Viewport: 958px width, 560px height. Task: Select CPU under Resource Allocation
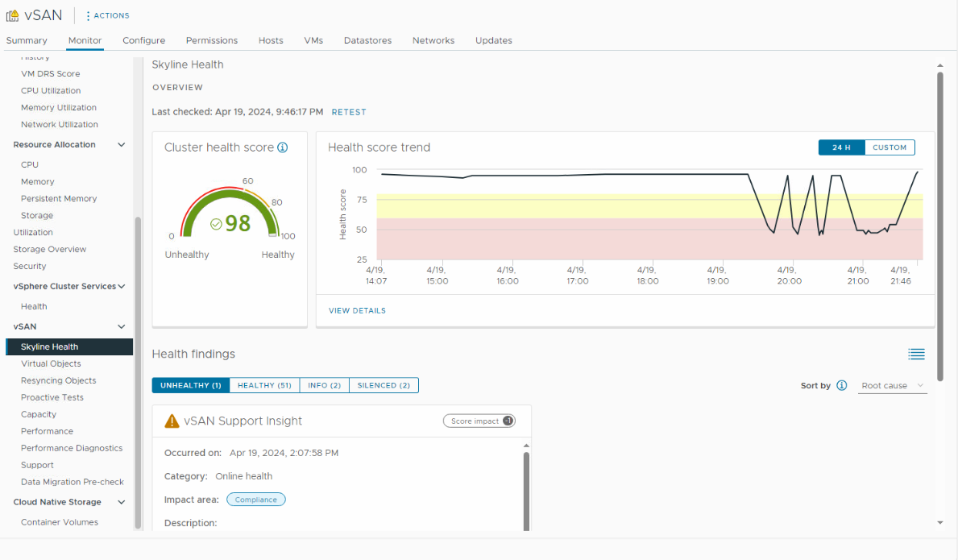click(x=29, y=165)
